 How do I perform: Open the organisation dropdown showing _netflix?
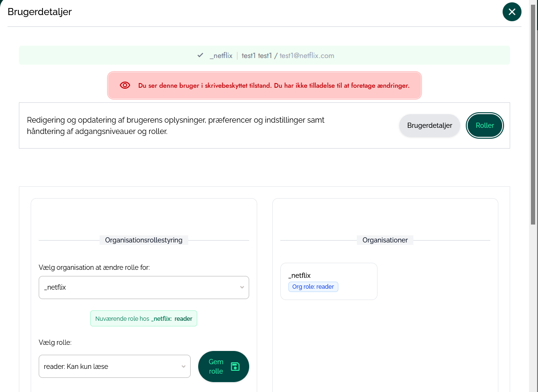point(144,287)
